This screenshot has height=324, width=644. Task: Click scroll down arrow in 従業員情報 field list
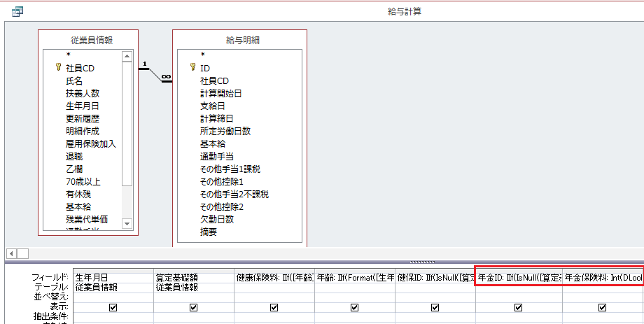tap(127, 223)
